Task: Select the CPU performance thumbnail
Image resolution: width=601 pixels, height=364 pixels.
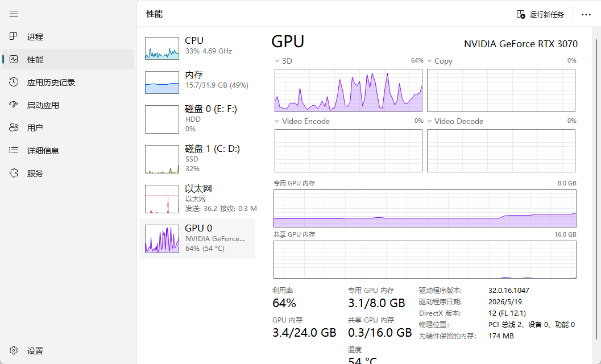Action: point(161,48)
